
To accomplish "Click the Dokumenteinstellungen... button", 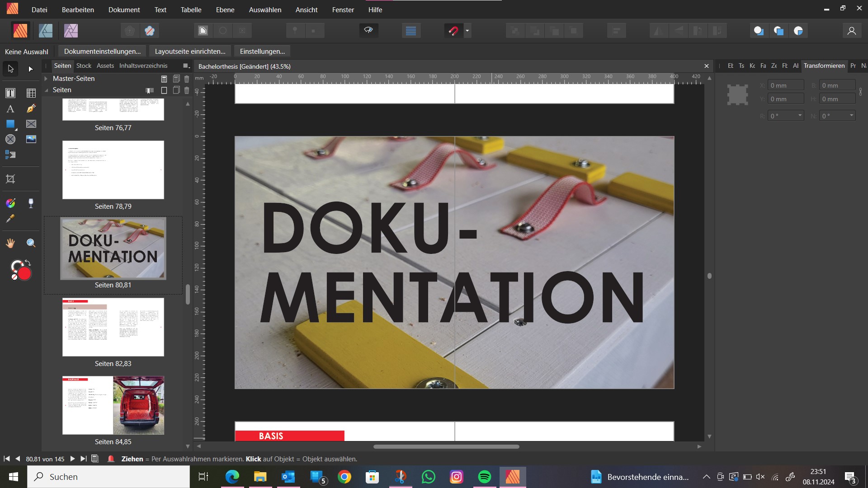I will point(102,52).
